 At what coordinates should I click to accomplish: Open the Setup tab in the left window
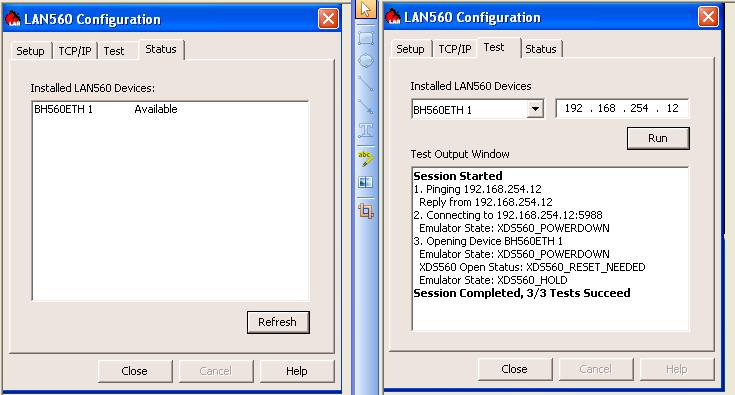(x=30, y=51)
